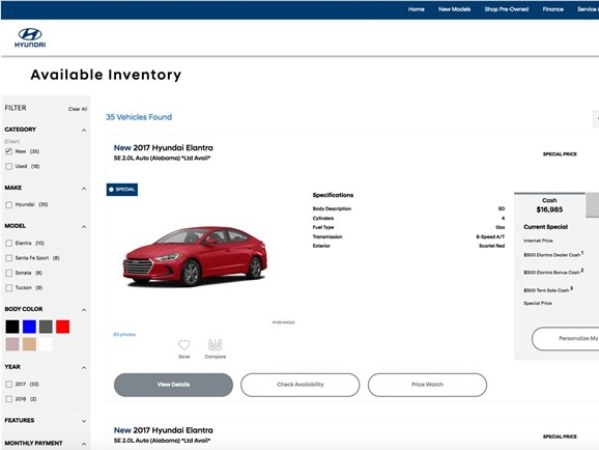Click the SPECIAL badge on car photo
This screenshot has height=450, width=599.
(122, 189)
